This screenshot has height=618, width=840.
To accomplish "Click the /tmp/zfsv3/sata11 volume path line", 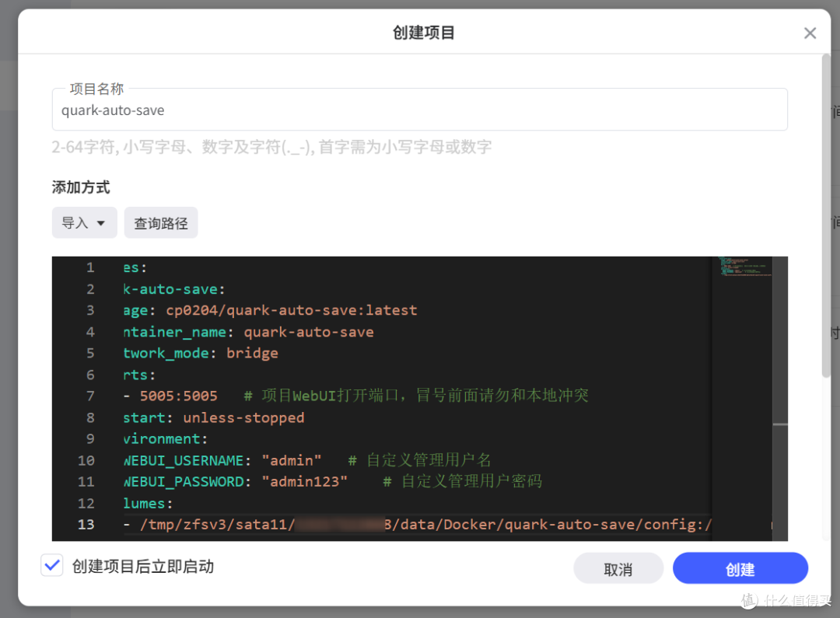I will [418, 525].
